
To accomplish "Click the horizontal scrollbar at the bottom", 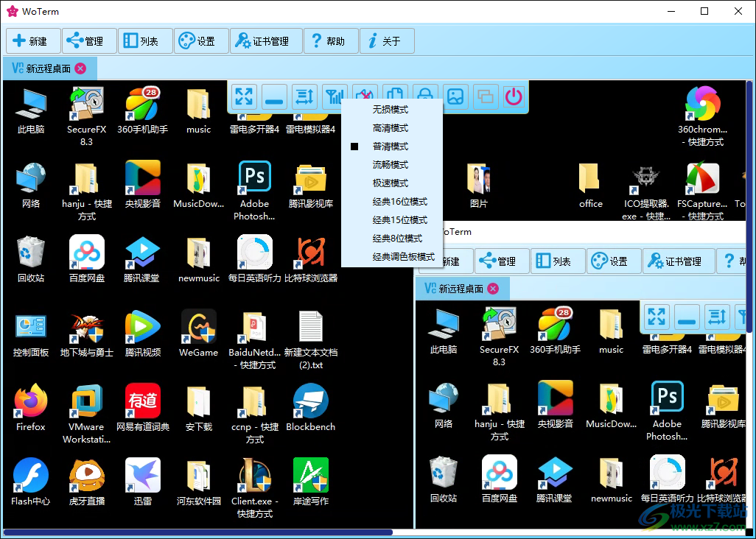I will coord(197,532).
